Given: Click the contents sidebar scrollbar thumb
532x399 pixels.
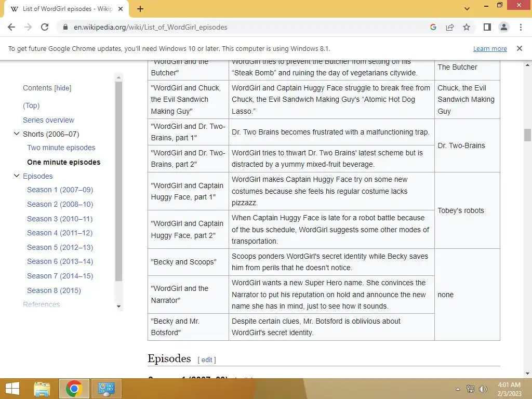Looking at the screenshot, I should click(x=118, y=181).
